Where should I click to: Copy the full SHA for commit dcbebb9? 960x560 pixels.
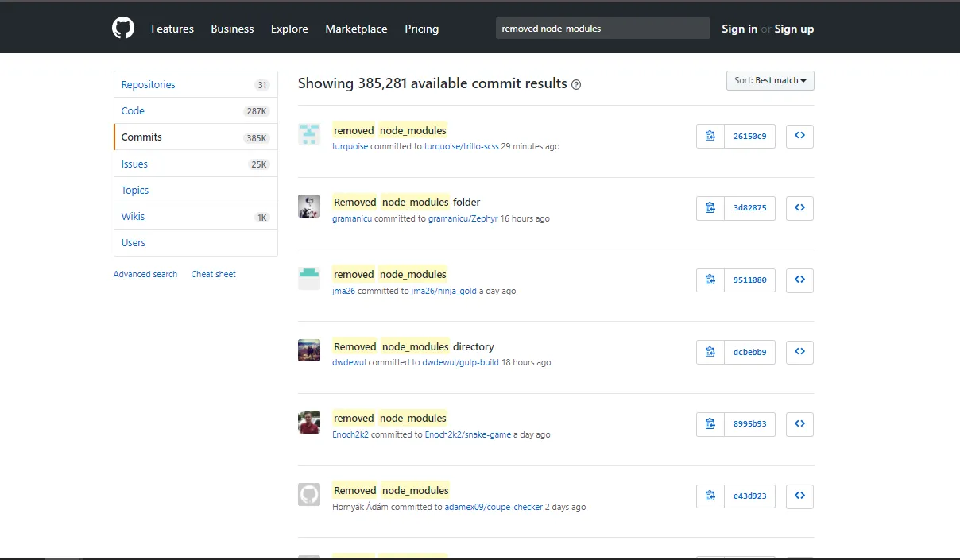coord(710,352)
